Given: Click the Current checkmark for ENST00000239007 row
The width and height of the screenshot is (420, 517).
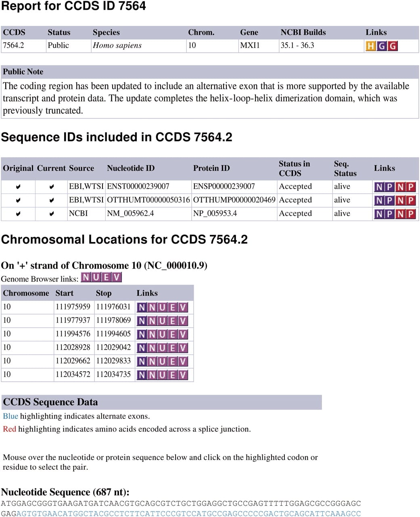Looking at the screenshot, I should 52,187.
